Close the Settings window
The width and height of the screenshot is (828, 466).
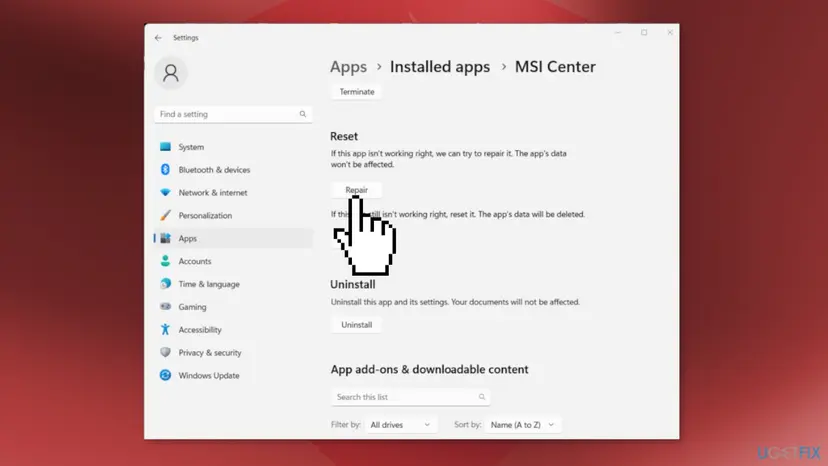(x=670, y=33)
